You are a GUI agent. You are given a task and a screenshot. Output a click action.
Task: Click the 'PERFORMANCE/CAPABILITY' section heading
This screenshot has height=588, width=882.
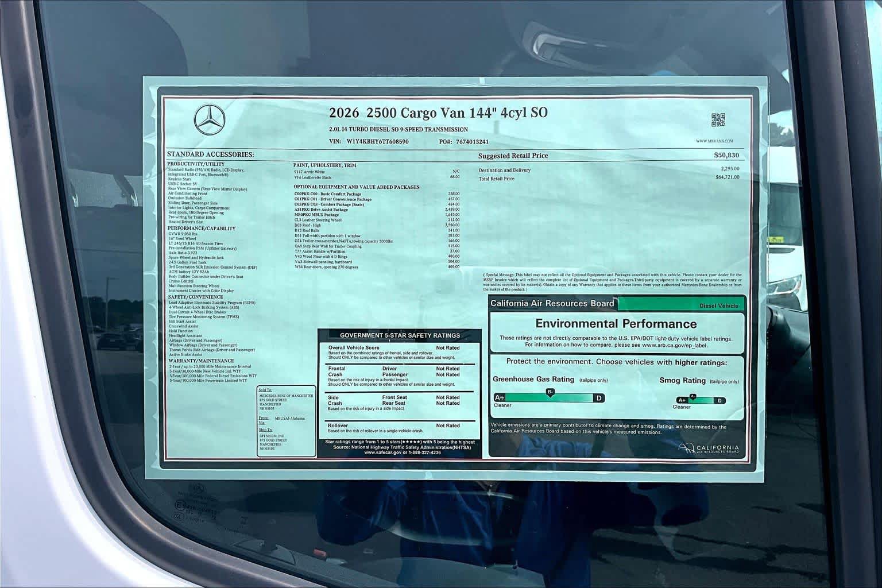tap(201, 229)
